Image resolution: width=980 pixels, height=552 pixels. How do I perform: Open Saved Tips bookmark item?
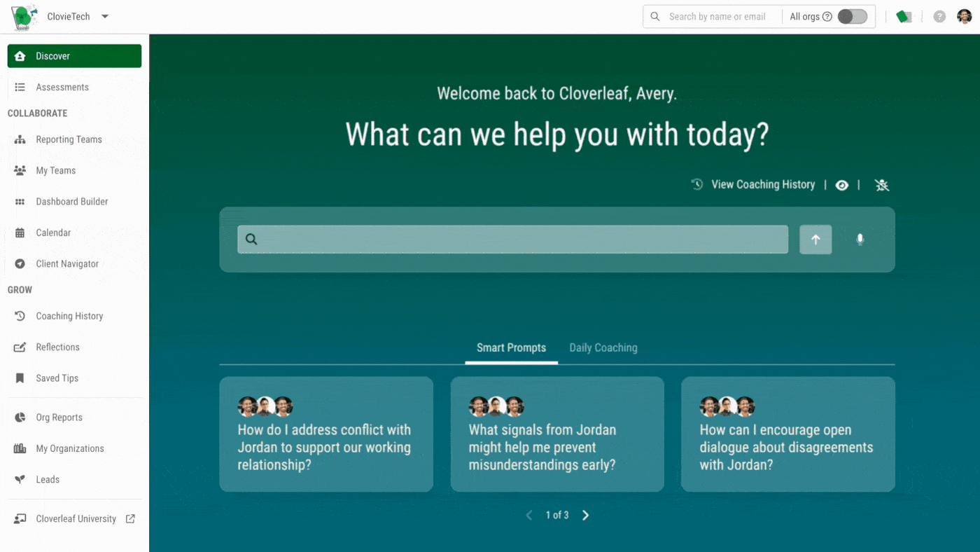tap(57, 378)
